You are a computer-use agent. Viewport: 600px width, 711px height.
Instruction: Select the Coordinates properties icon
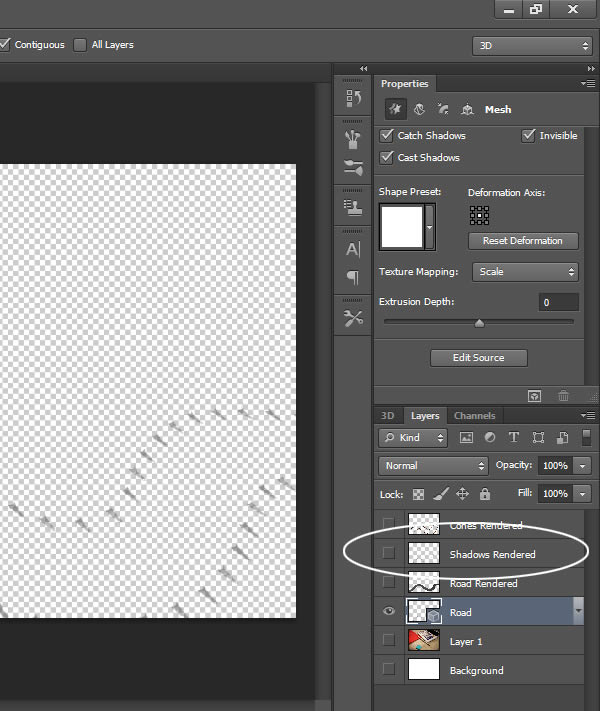point(467,109)
